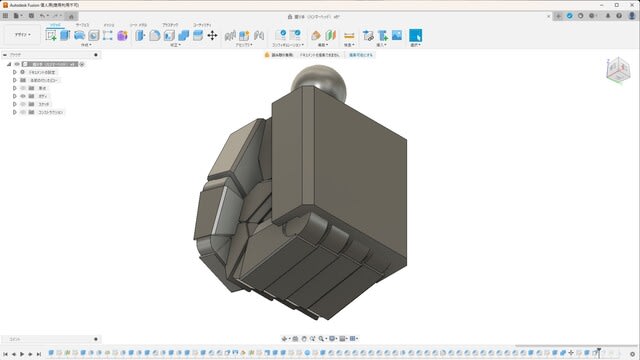
Task: Switch to the Surface tab
Action: 82,25
